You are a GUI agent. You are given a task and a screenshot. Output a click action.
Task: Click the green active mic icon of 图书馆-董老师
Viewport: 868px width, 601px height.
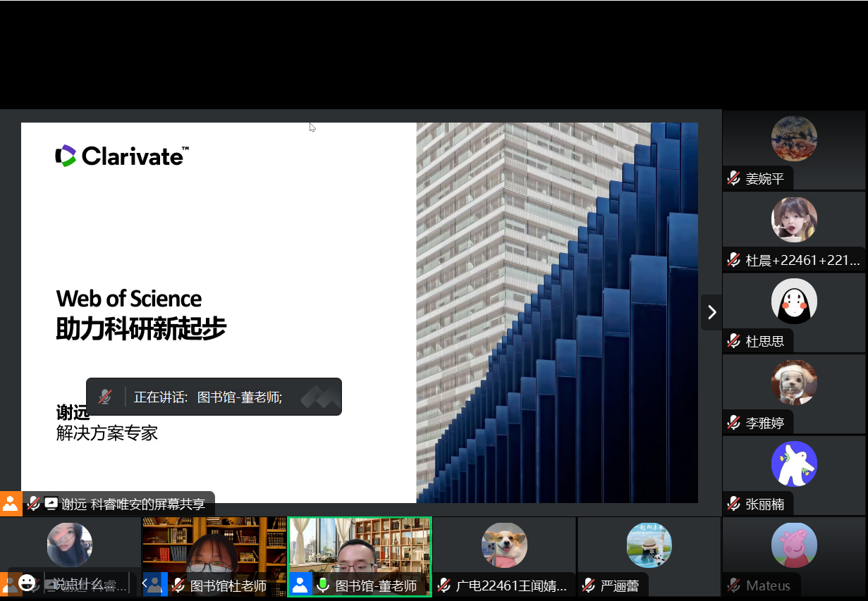pyautogui.click(x=323, y=585)
